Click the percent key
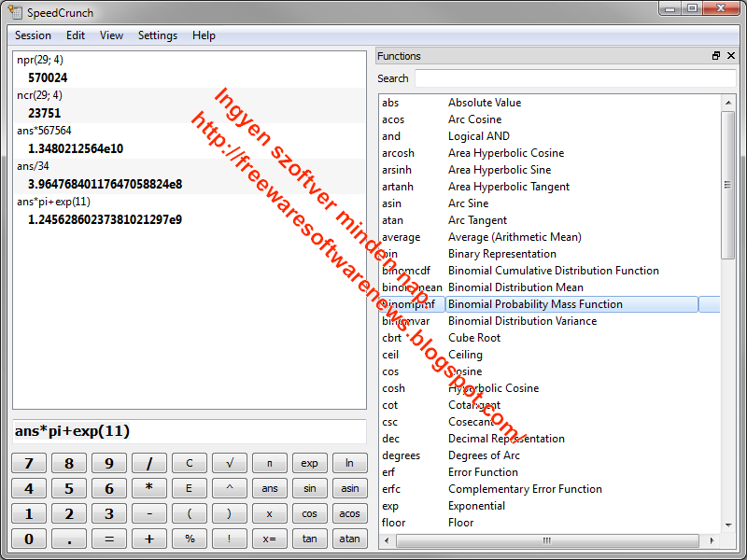This screenshot has width=747, height=560. coord(190,539)
